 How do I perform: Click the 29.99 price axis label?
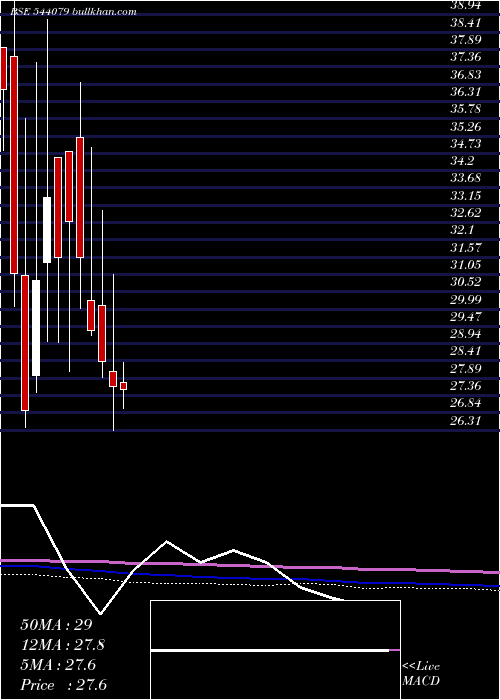pyautogui.click(x=465, y=299)
